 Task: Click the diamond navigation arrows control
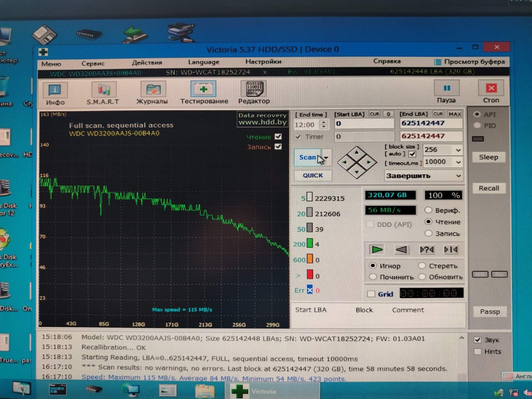point(357,162)
